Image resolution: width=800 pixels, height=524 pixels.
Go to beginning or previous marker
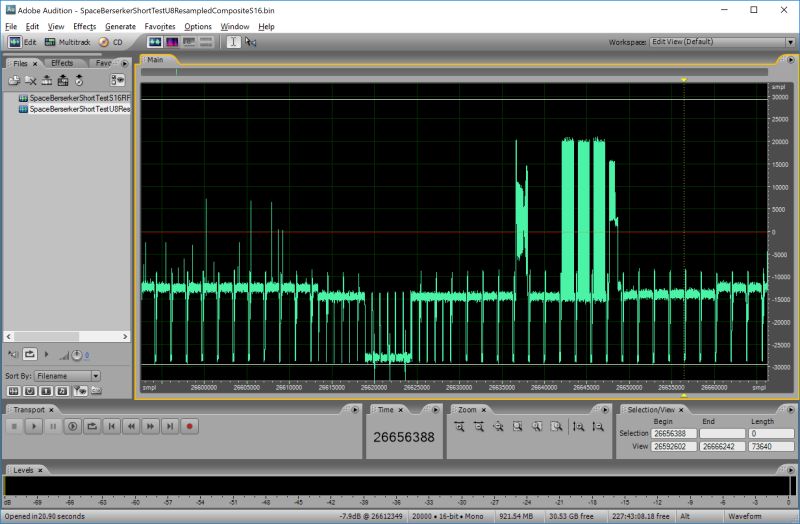[x=112, y=426]
